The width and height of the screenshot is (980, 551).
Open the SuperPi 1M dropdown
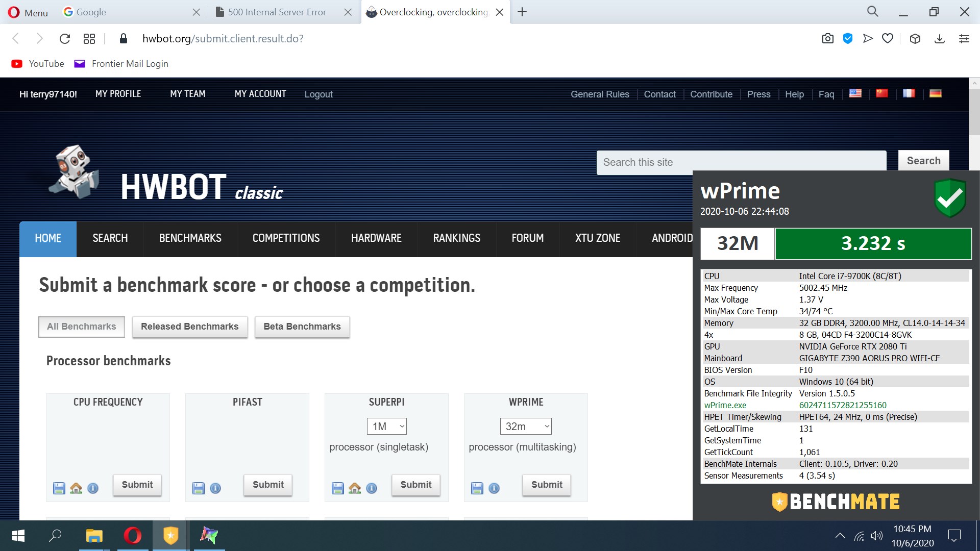[386, 426]
